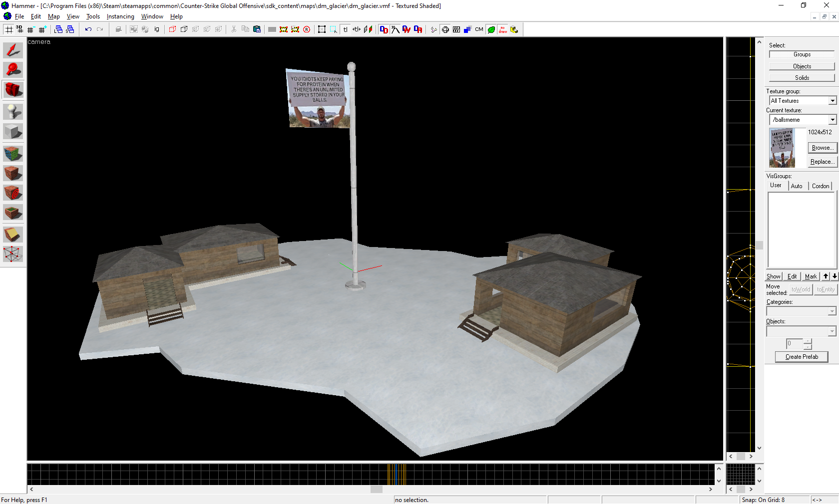Screen dimensions: 839x504
Task: Enable Groups selection mode
Action: point(802,54)
